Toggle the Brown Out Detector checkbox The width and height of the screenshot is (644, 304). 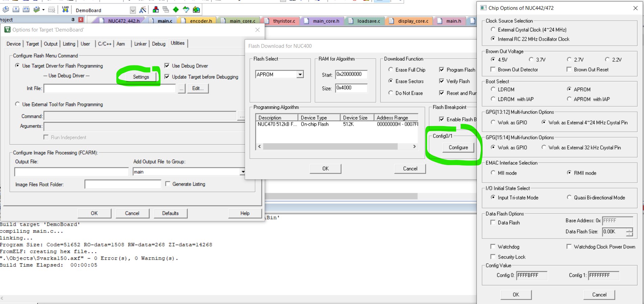[493, 69]
